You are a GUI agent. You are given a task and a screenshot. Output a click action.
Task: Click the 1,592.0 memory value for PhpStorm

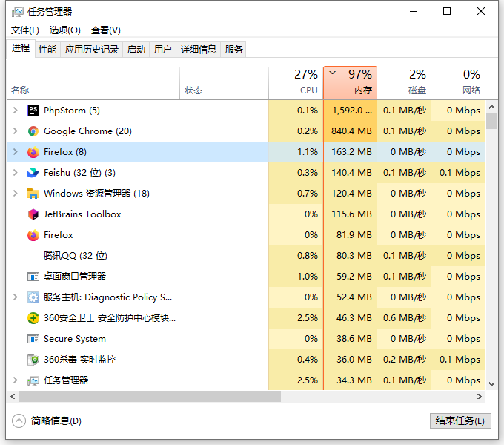pyautogui.click(x=352, y=111)
